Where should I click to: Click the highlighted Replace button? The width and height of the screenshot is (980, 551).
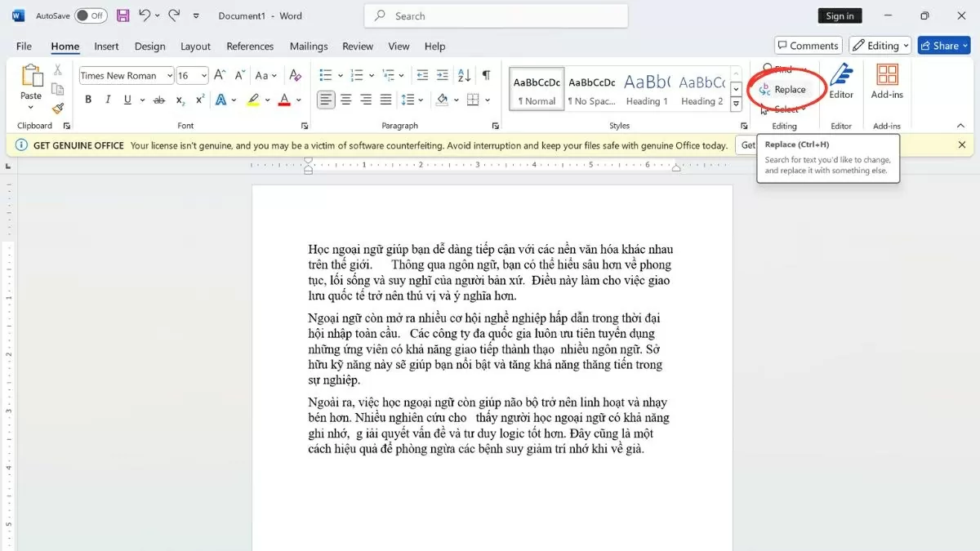point(785,88)
